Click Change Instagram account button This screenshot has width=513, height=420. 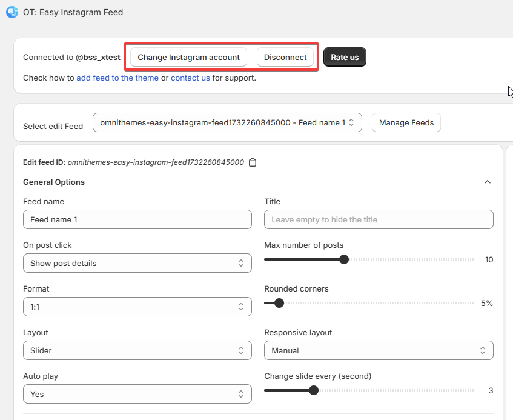point(188,57)
